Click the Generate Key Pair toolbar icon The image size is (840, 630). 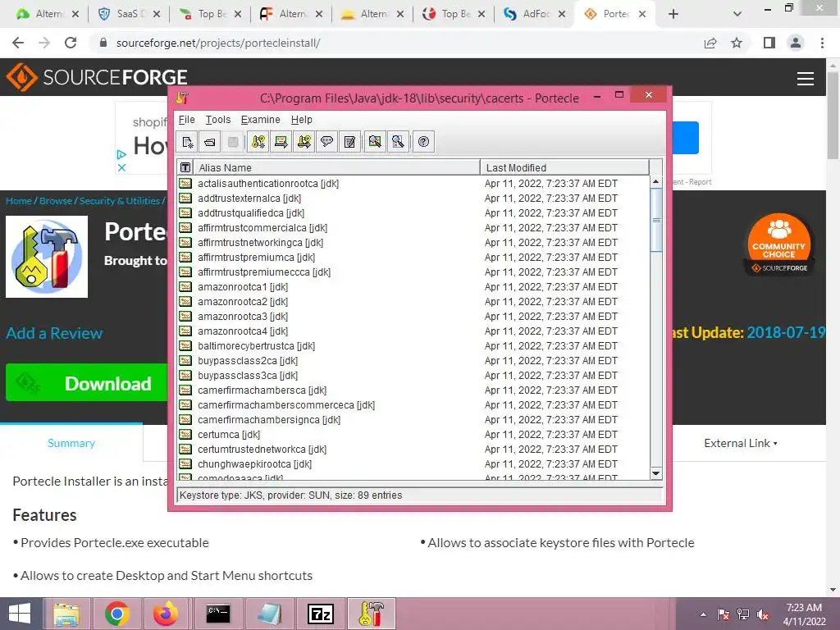tap(258, 142)
